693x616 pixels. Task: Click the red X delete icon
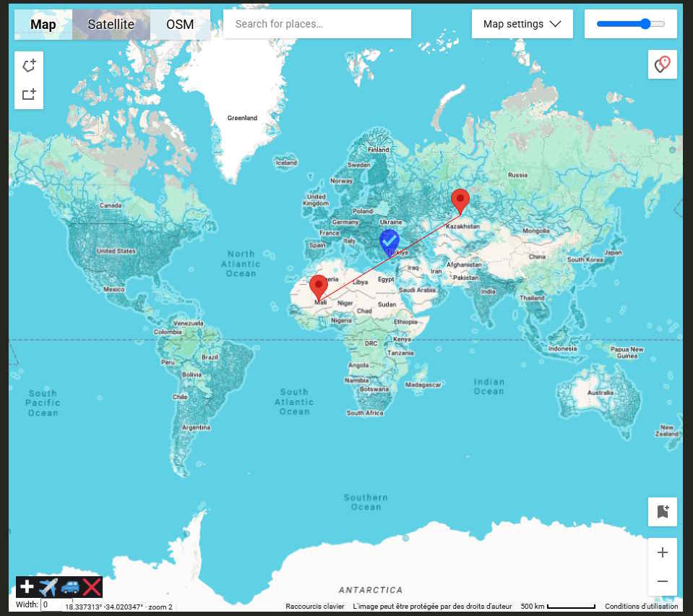pyautogui.click(x=92, y=587)
